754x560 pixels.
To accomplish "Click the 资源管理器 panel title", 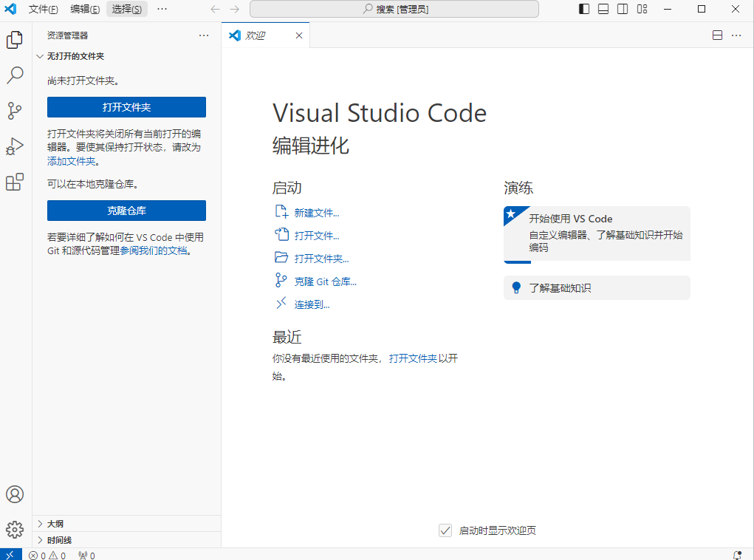I will tap(67, 35).
